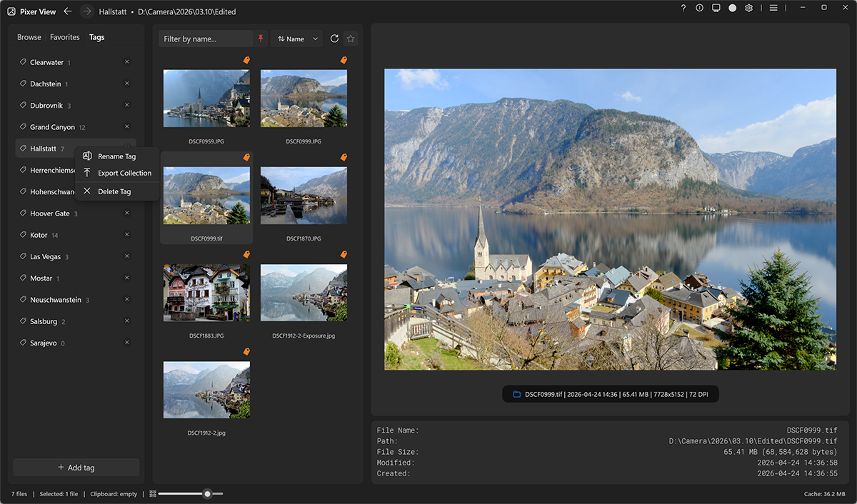The image size is (857, 504).
Task: Click the Add tag button
Action: point(75,467)
